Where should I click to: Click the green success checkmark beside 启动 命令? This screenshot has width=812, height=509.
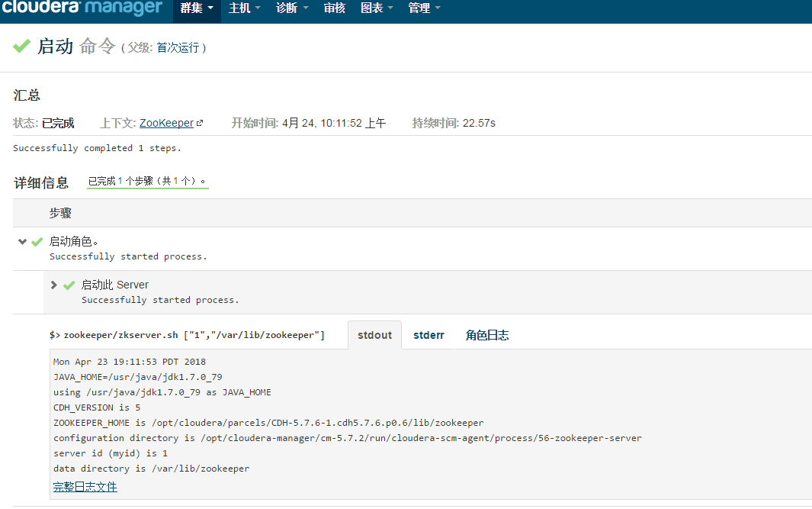(x=22, y=46)
